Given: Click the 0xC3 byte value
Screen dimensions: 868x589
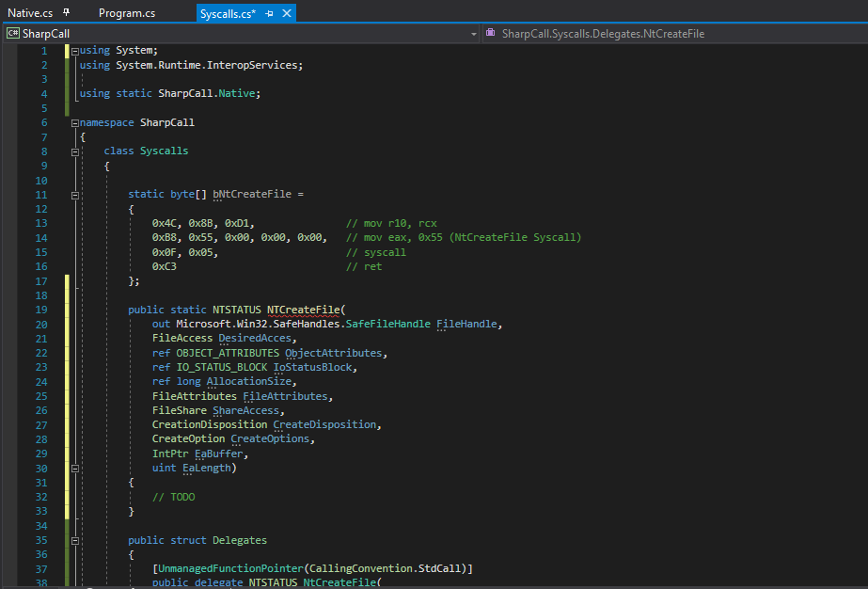Looking at the screenshot, I should coord(164,266).
